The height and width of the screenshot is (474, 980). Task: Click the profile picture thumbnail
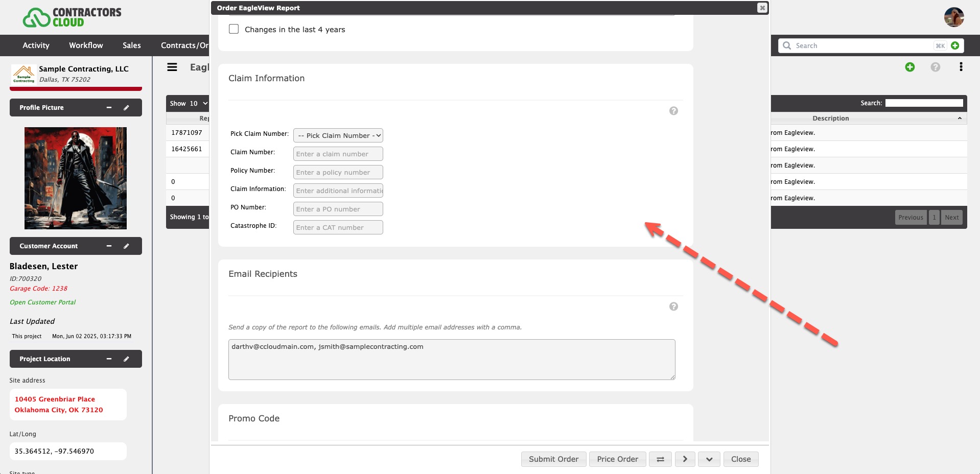pyautogui.click(x=76, y=178)
